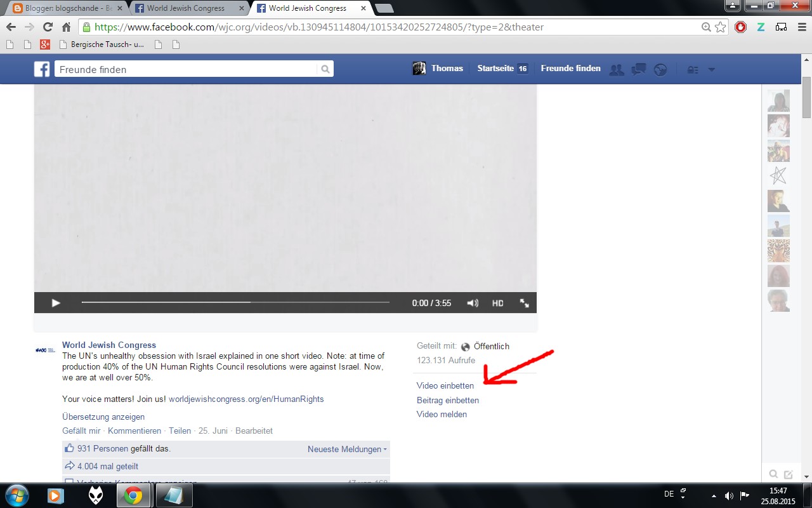Image resolution: width=812 pixels, height=508 pixels.
Task: Reload the page
Action: click(x=48, y=27)
